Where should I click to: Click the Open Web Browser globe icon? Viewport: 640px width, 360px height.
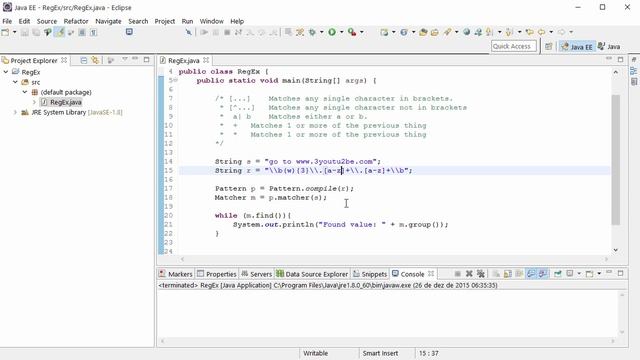click(x=467, y=32)
